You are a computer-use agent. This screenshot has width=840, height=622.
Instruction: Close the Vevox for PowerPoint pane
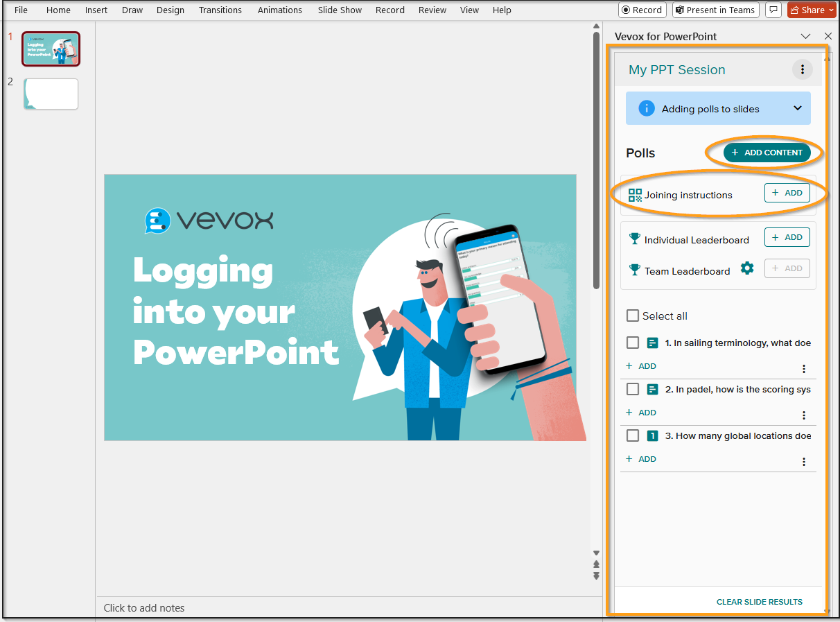(828, 36)
